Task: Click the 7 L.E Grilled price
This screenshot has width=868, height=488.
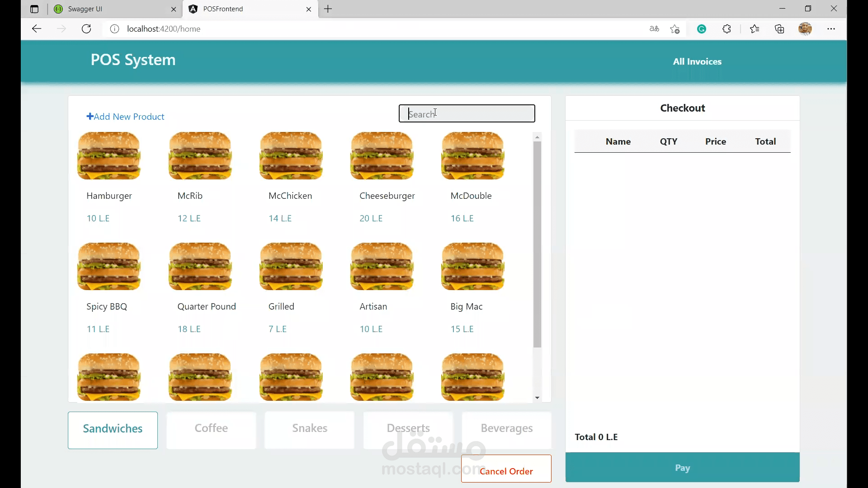Action: pos(278,329)
